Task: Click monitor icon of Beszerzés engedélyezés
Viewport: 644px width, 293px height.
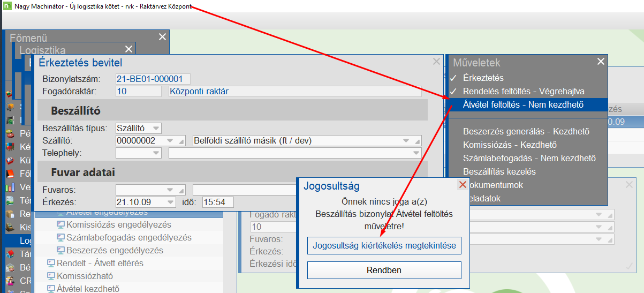Action: (x=60, y=251)
